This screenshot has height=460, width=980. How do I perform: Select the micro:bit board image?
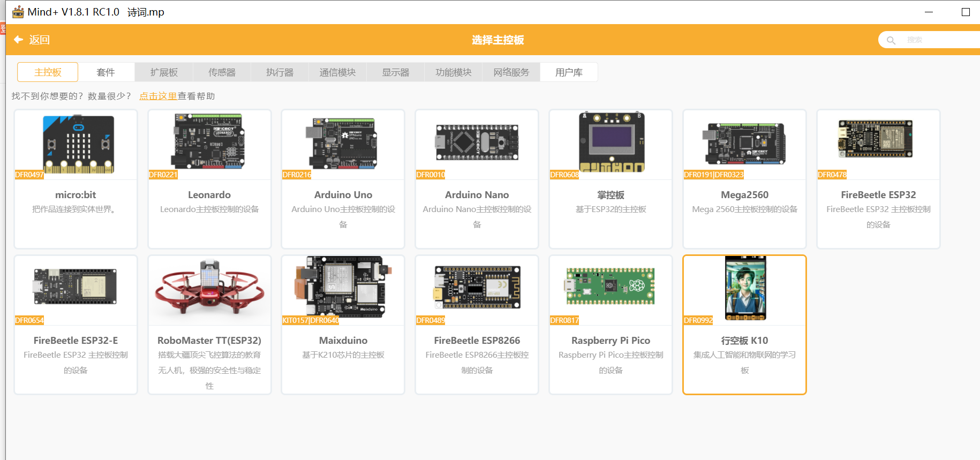(78, 144)
